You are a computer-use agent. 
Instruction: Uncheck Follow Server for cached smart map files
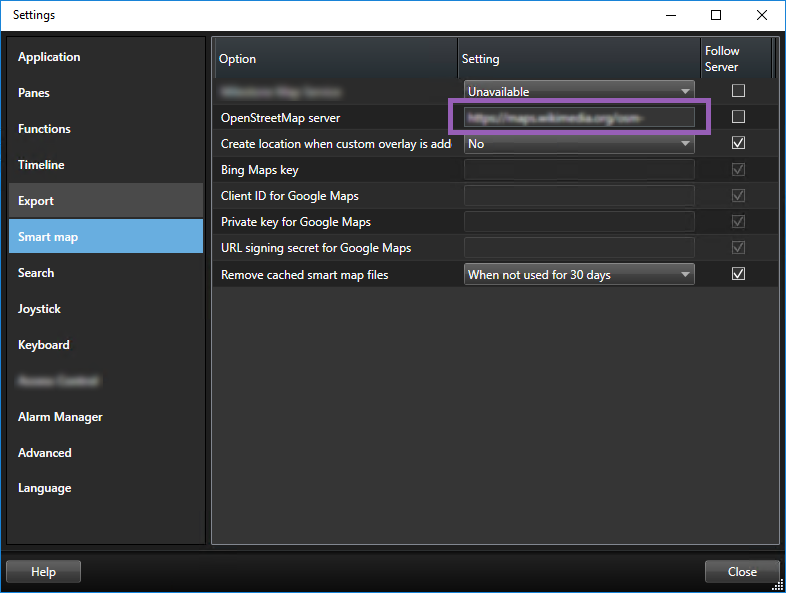(x=738, y=274)
